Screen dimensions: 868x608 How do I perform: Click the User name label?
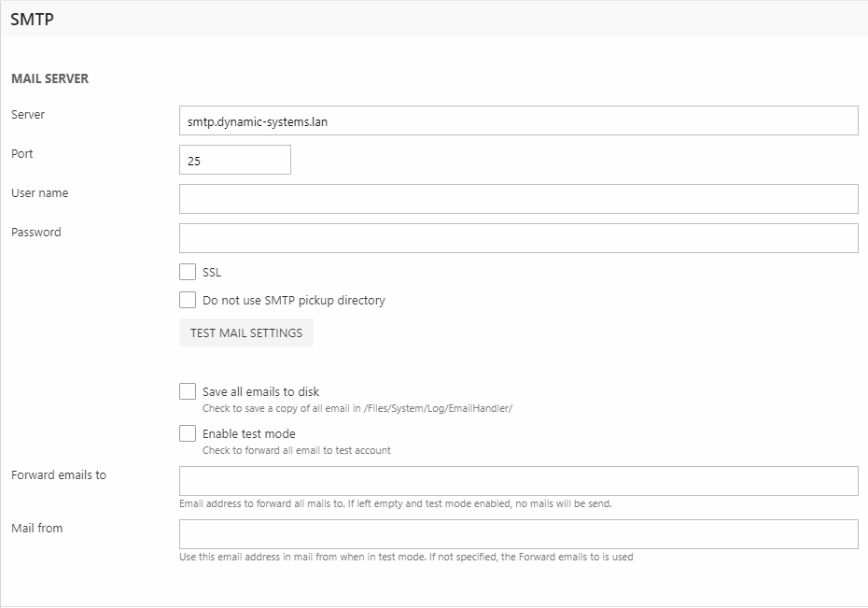tap(39, 193)
